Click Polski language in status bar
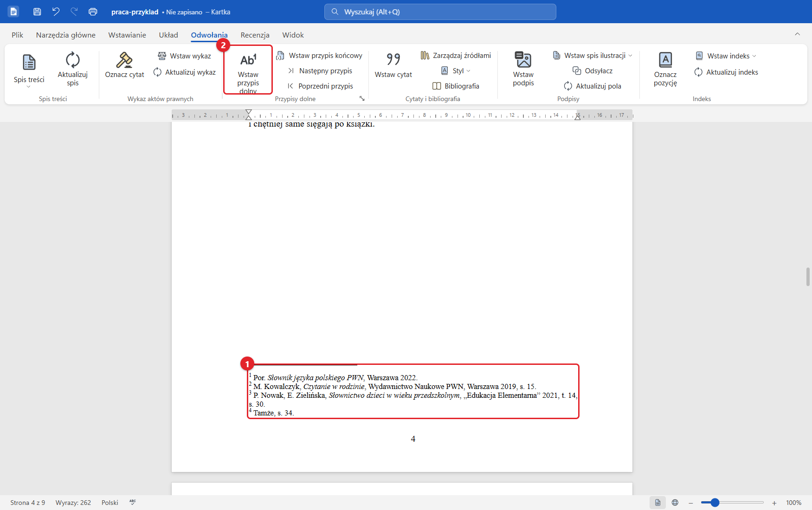The image size is (812, 510). (110, 503)
